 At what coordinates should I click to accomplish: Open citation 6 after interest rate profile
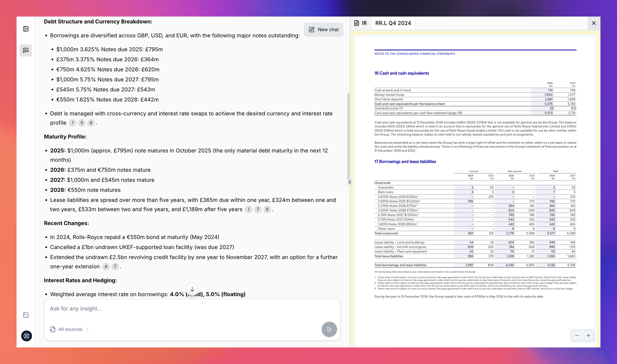pos(91,123)
